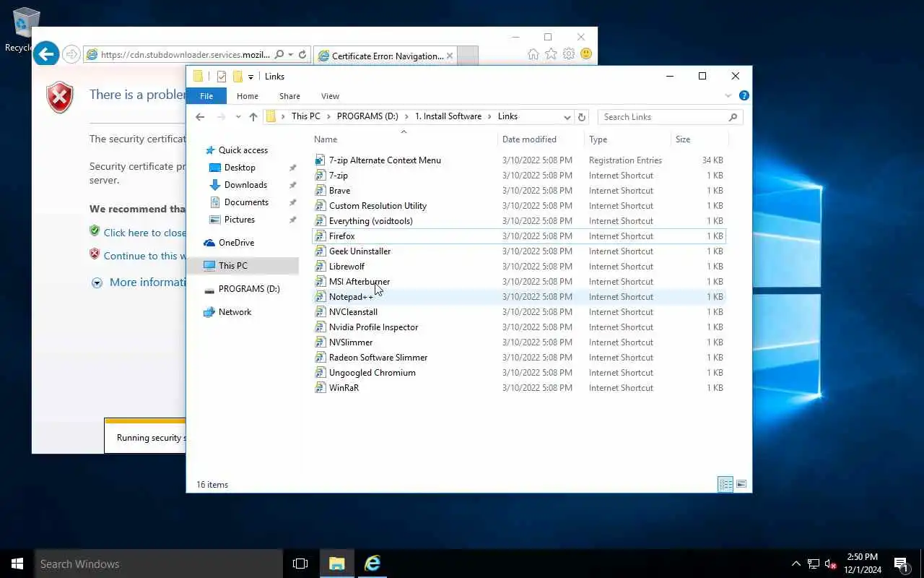Click the Internet Explorer back arrow
924x578 pixels.
(x=46, y=53)
